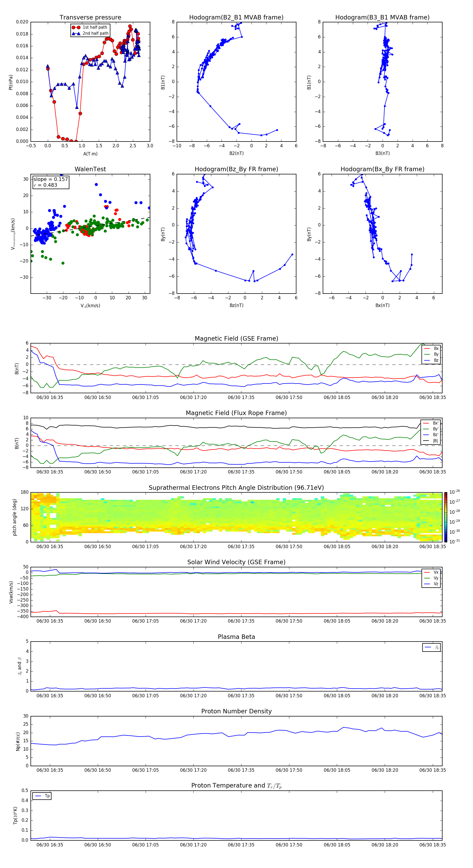This screenshot has width=473, height=868.
Task: Click the "Hodogram(Bx_By FR frame)" title
Action: (x=382, y=169)
